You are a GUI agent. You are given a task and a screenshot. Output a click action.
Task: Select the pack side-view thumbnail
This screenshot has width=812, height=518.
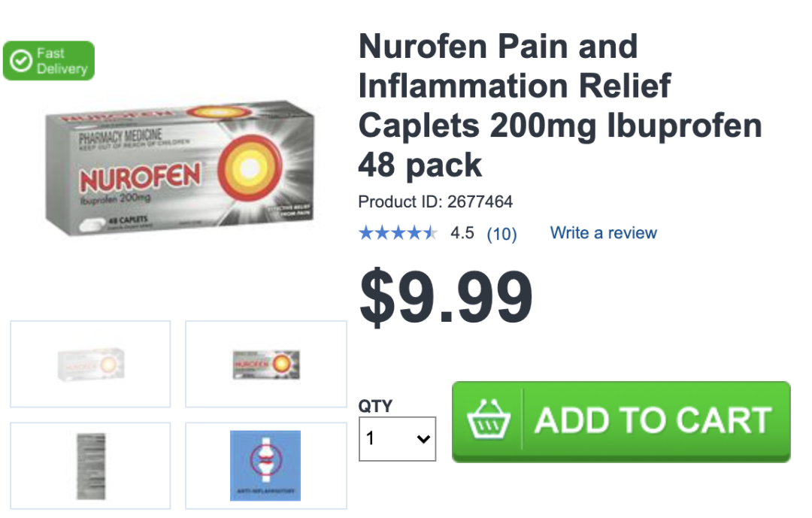91,466
